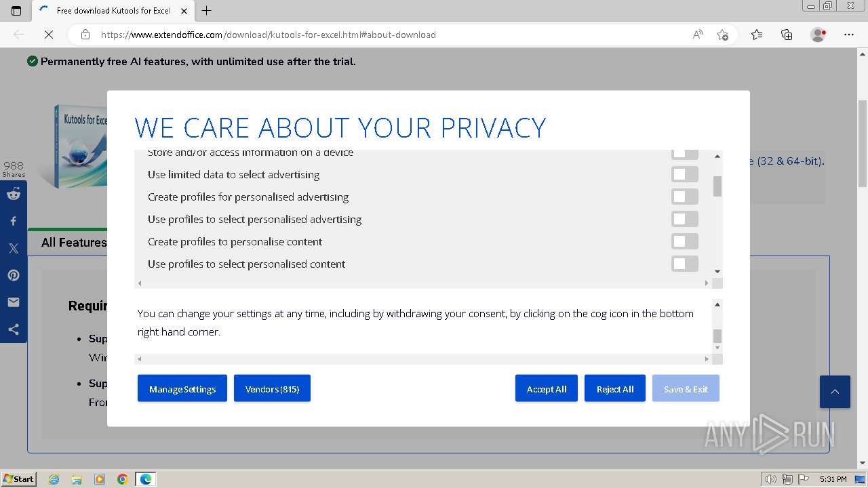This screenshot has height=488, width=868.
Task: Click the site info lock icon
Action: 85,35
